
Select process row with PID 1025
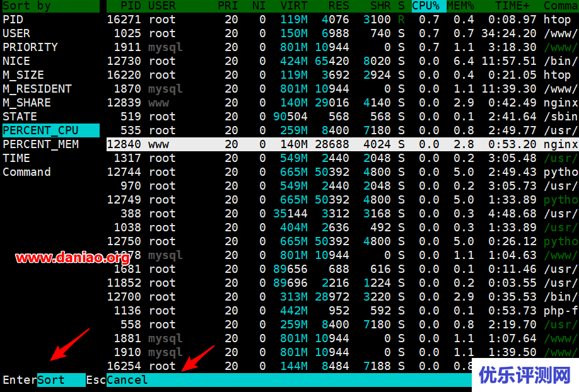coord(342,33)
